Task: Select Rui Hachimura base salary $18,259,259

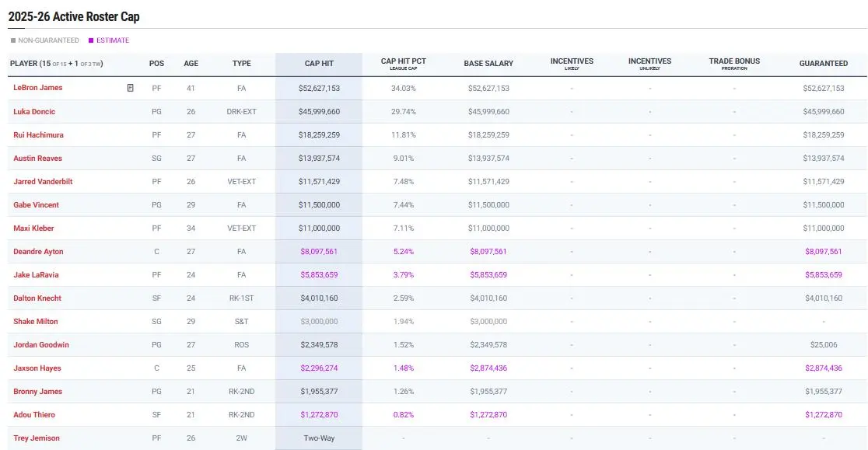Action: pyautogui.click(x=488, y=135)
